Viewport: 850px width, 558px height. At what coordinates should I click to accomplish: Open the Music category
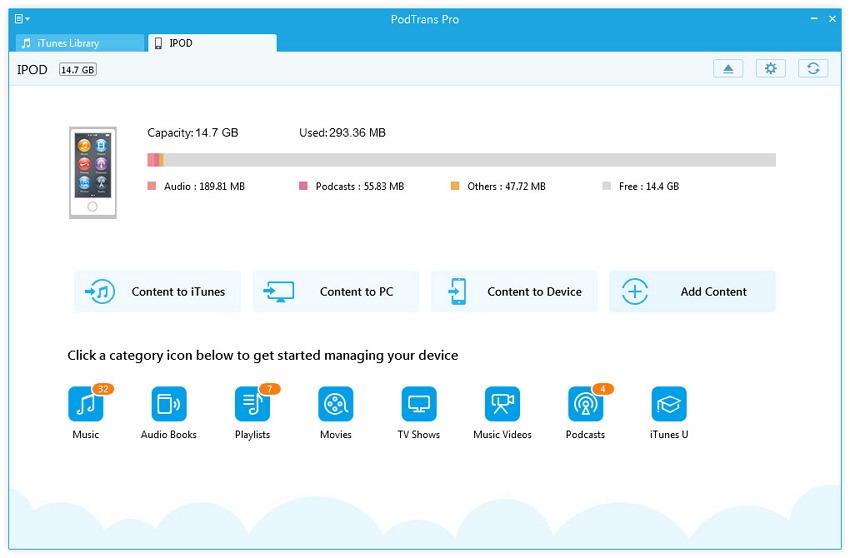85,404
